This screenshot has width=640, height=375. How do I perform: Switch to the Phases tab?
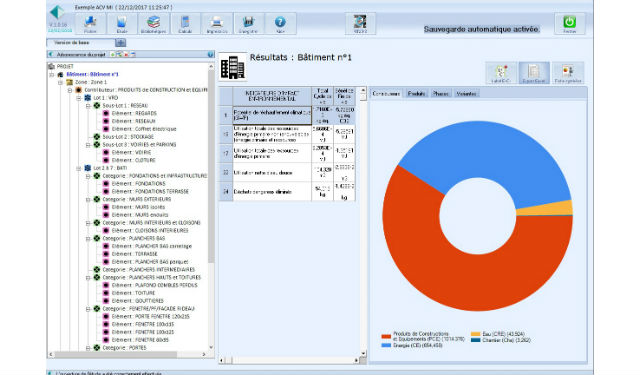[x=441, y=93]
